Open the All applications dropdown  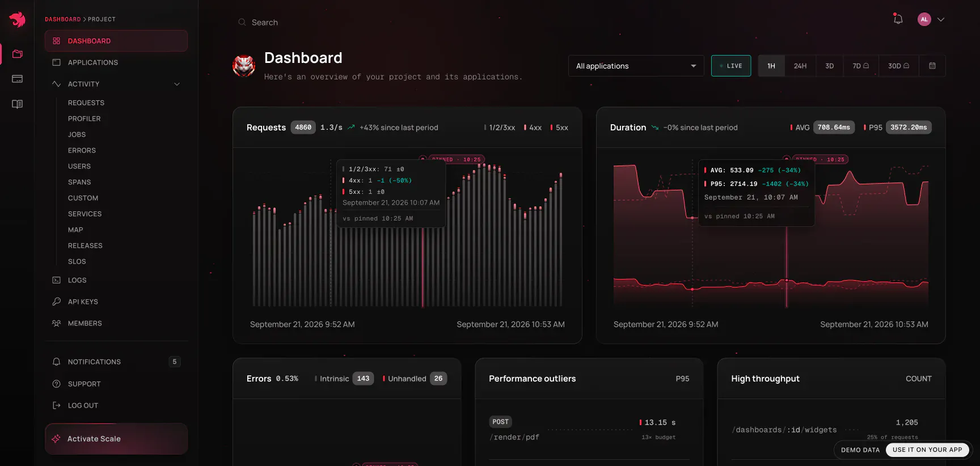point(636,66)
